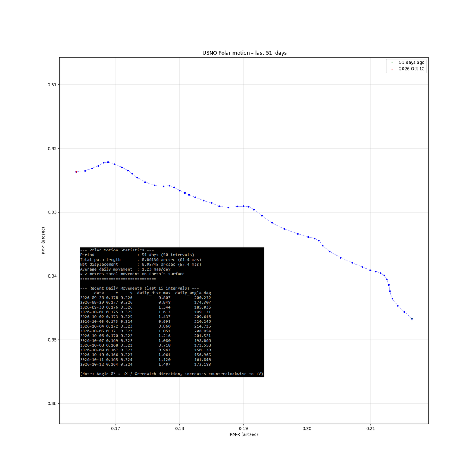476x476 pixels.
Task: Click the x-axis tick label 0.20
Action: tap(307, 428)
